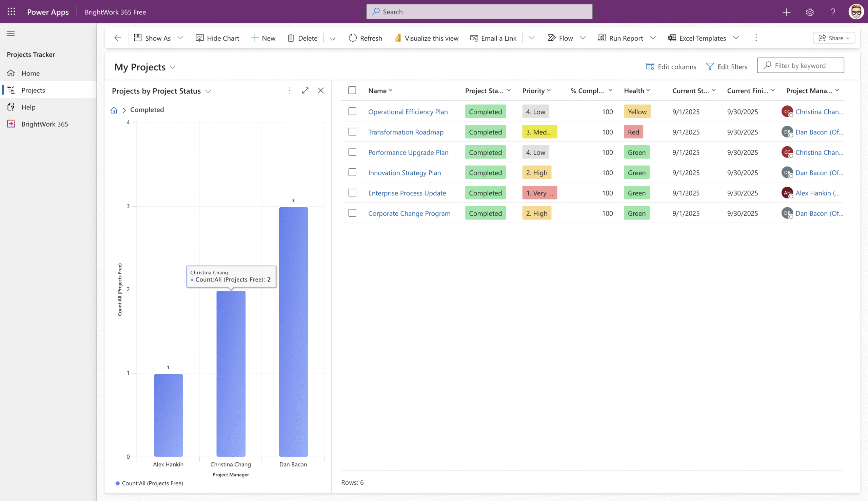This screenshot has height=501, width=868.
Task: Click chart breadcrumb home icon
Action: [114, 110]
